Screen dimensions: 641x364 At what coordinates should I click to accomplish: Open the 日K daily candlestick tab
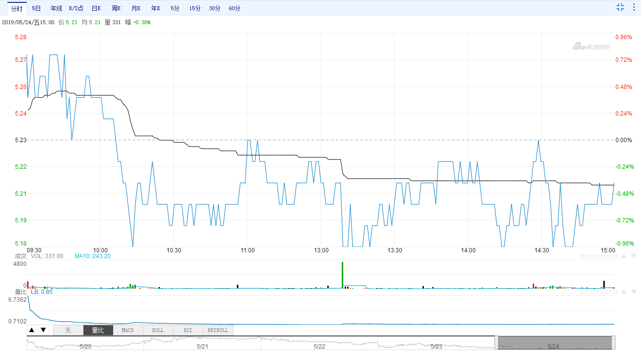[x=96, y=8]
